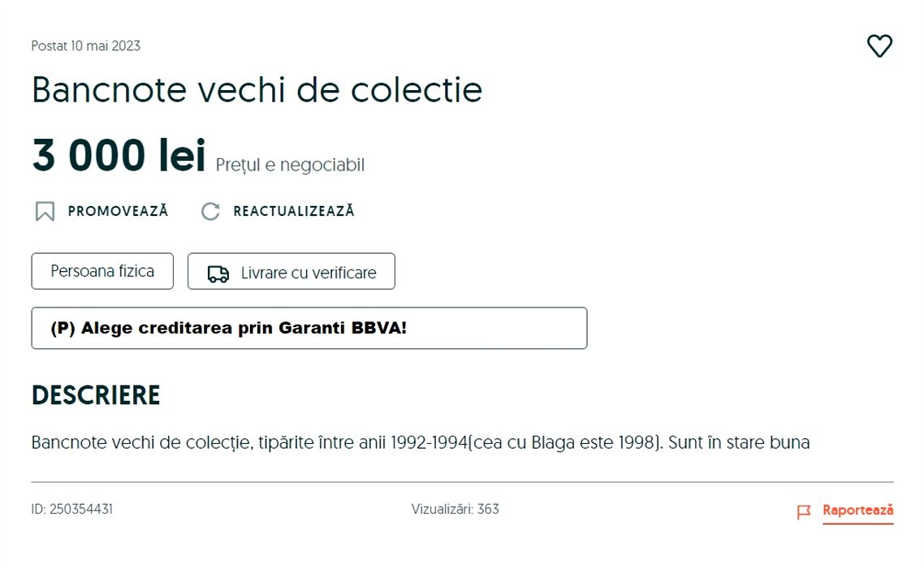The width and height of the screenshot is (924, 568).
Task: Click the DESCRIERE section heading
Action: click(x=96, y=395)
